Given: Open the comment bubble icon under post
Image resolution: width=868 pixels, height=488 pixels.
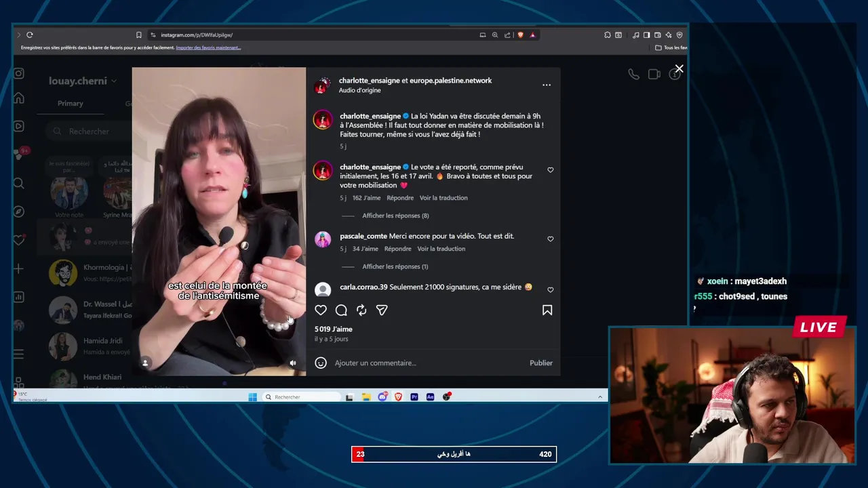Looking at the screenshot, I should [341, 310].
